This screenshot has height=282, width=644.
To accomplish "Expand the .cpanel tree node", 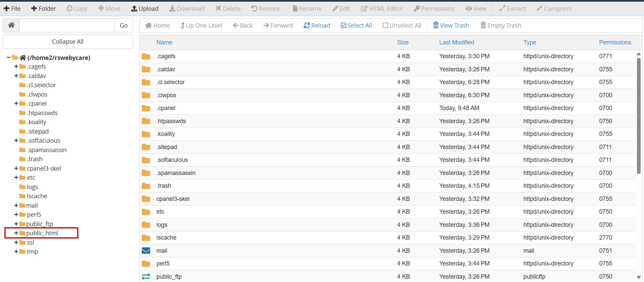I will (x=16, y=104).
